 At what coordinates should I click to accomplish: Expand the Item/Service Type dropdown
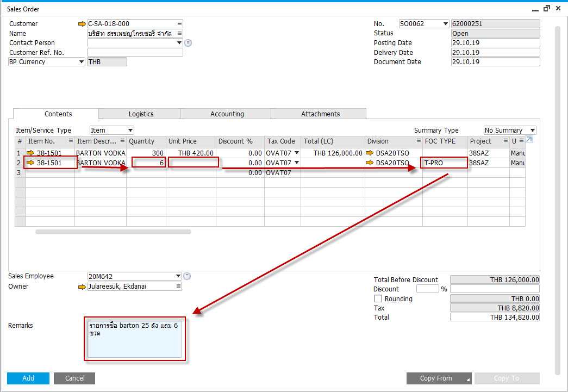coord(130,130)
